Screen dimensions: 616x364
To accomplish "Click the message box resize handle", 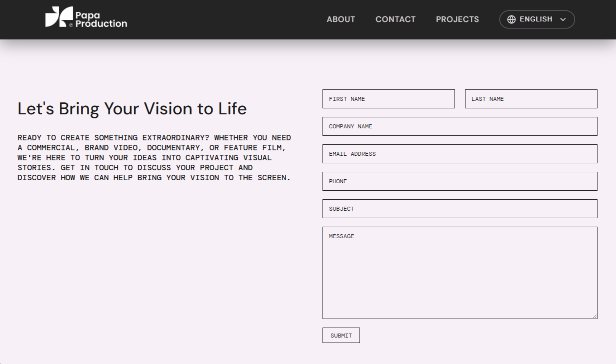I will coord(595,316).
